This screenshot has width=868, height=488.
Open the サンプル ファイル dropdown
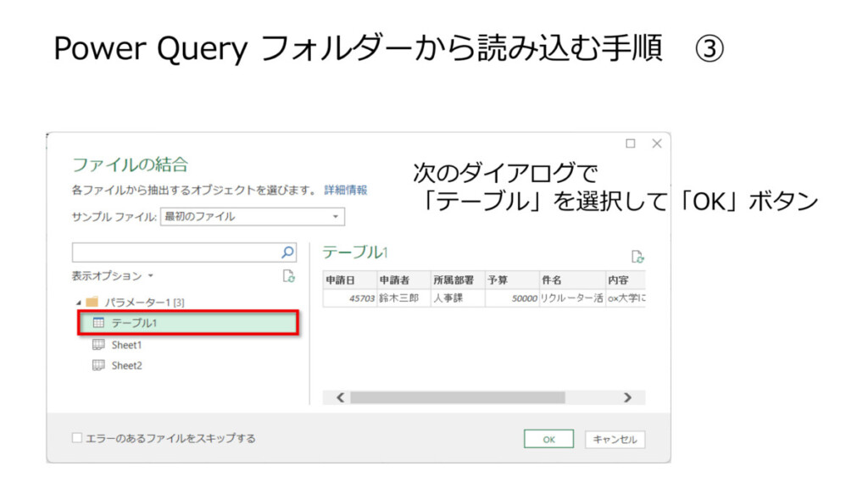pyautogui.click(x=253, y=216)
